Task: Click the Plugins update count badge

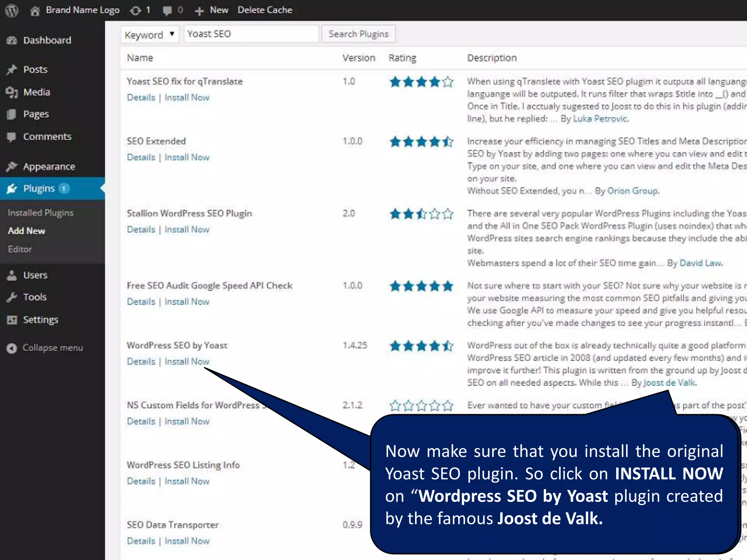Action: click(64, 188)
